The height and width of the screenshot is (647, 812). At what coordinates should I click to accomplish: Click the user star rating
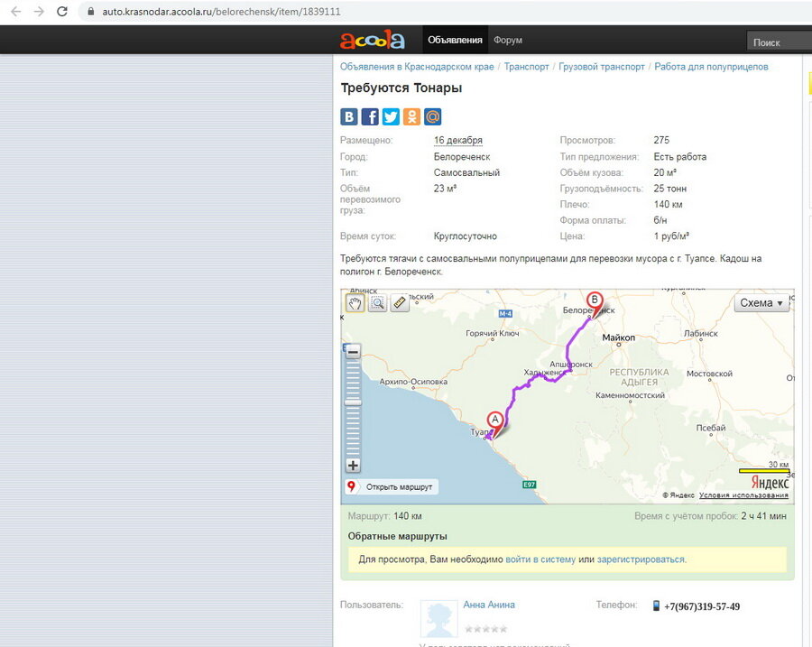485,629
